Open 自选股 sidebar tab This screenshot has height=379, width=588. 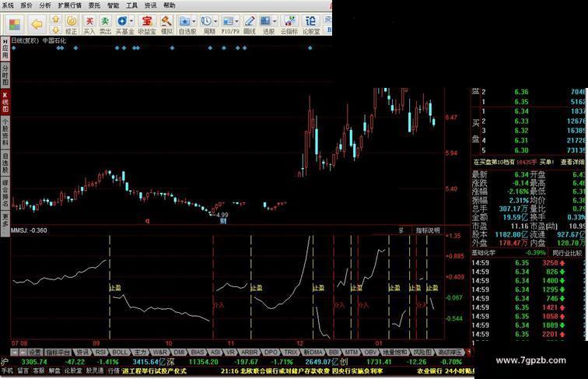point(5,163)
